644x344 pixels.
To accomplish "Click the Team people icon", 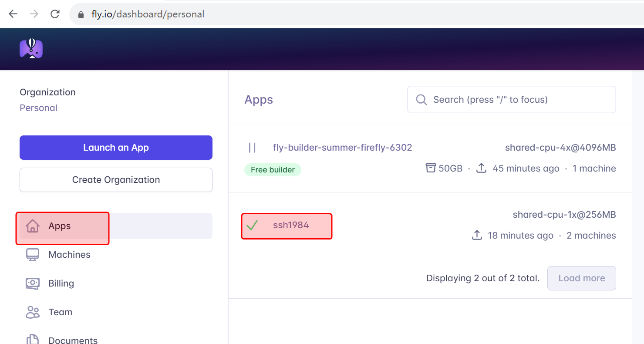I will click(x=33, y=312).
